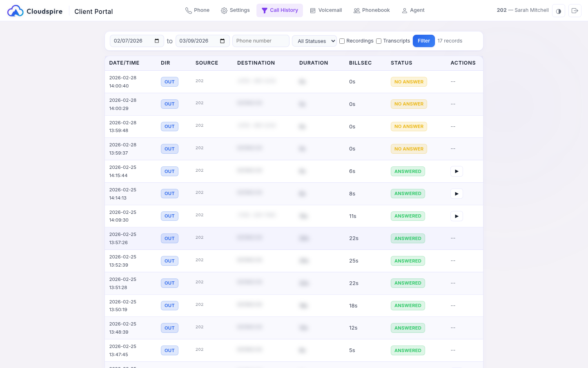Select the Call History tab

(x=280, y=10)
